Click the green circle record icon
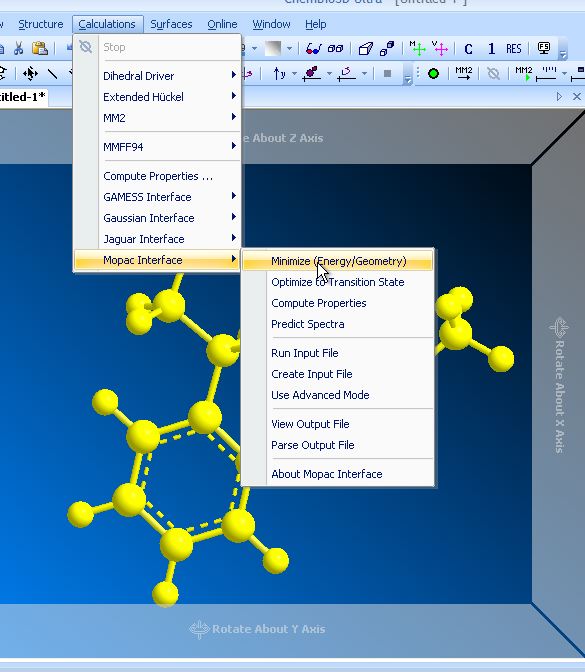 point(433,74)
